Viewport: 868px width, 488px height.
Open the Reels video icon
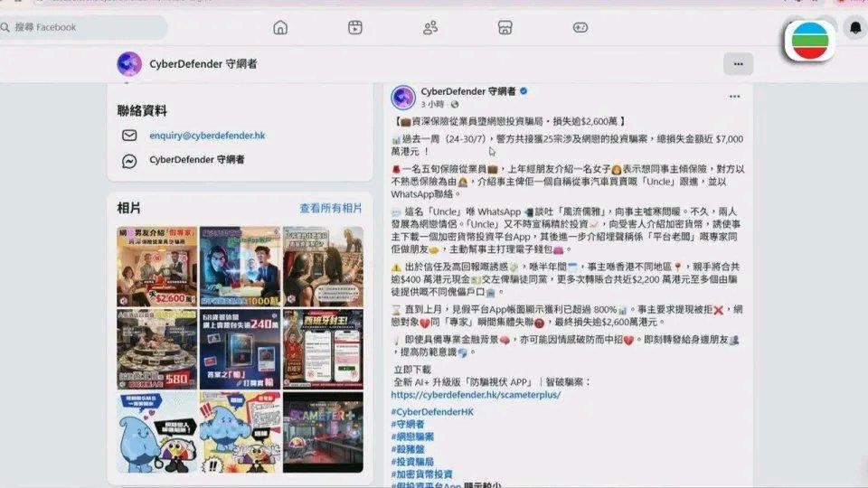pyautogui.click(x=354, y=27)
